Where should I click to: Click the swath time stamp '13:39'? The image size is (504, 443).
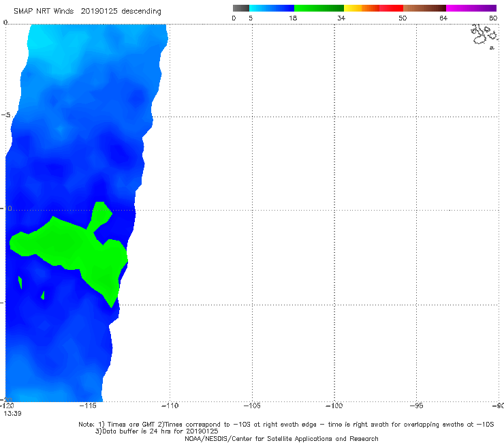pyautogui.click(x=12, y=414)
